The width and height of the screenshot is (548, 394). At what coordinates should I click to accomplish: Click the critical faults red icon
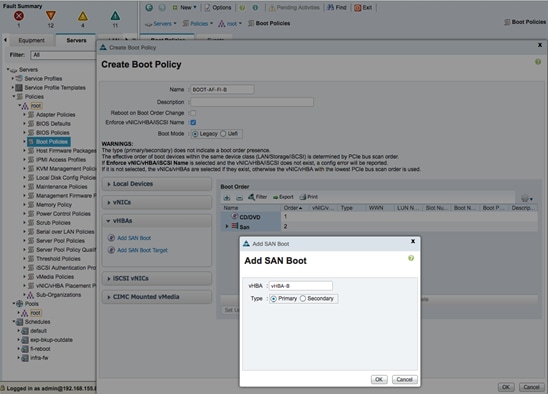19,16
